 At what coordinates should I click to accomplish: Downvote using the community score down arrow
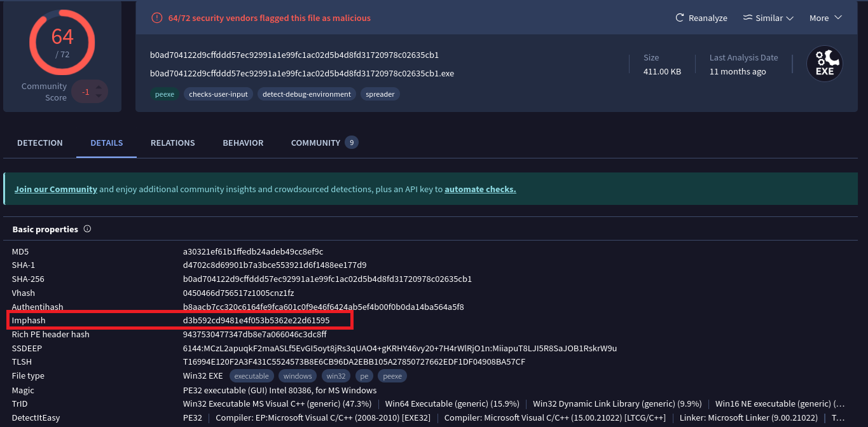(x=99, y=96)
